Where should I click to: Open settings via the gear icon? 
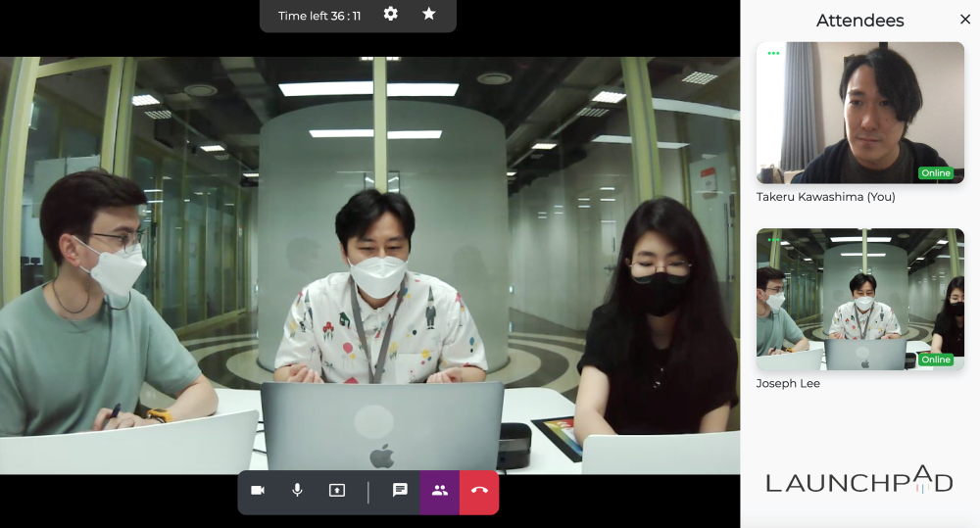pos(391,14)
